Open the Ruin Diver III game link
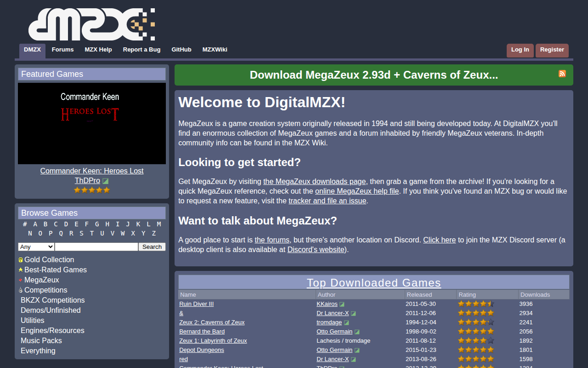The image size is (588, 368). point(197,304)
